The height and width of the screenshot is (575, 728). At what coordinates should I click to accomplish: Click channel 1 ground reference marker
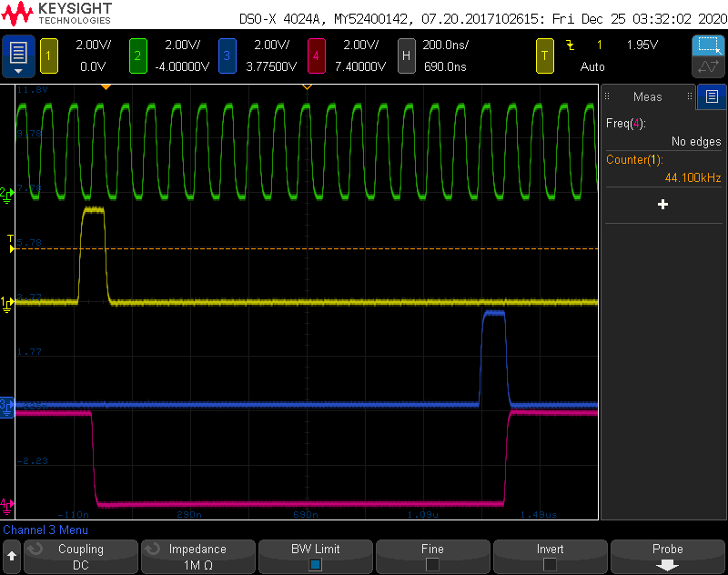click(7, 304)
